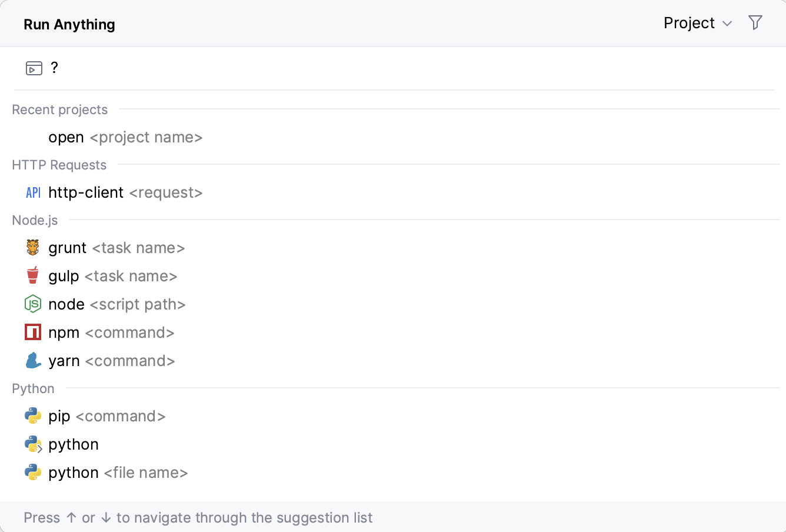Viewport: 786px width, 532px height.
Task: Click the pip Python icon
Action: 34,415
